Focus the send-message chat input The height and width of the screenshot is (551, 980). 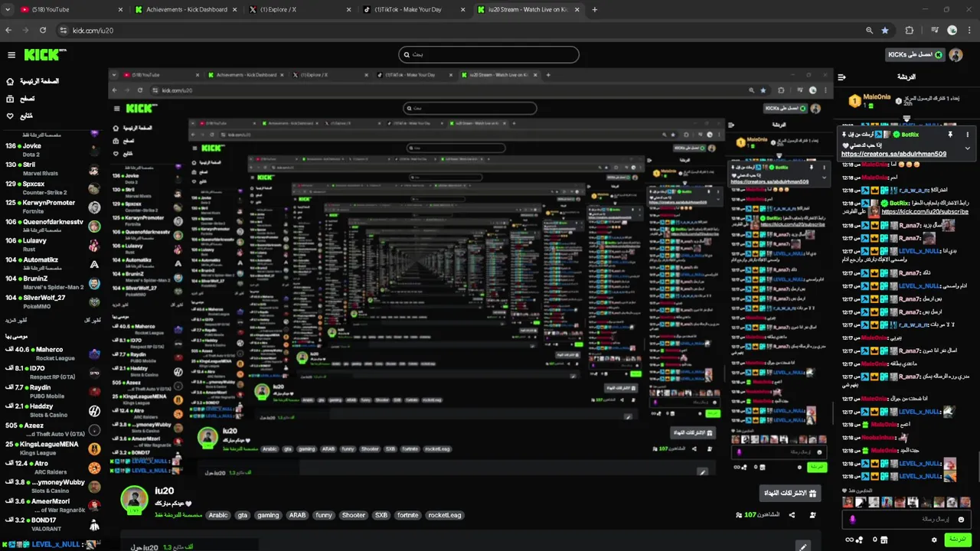907,519
